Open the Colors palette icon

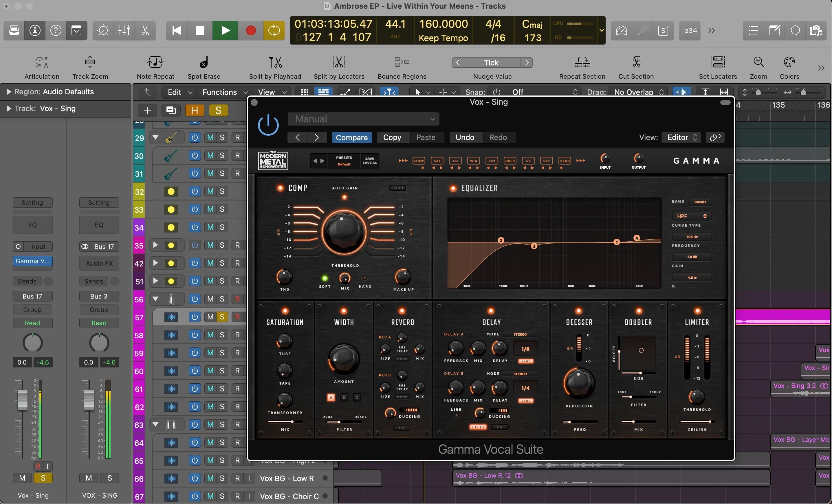(789, 62)
